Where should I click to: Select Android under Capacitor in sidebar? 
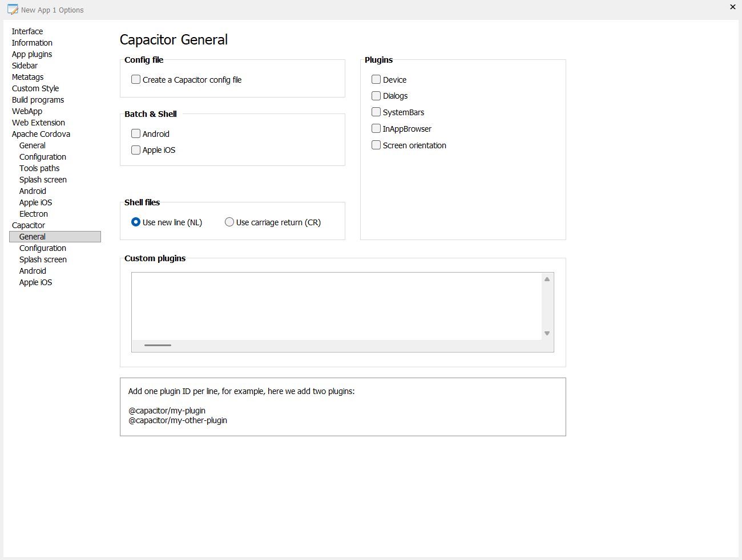pos(33,271)
